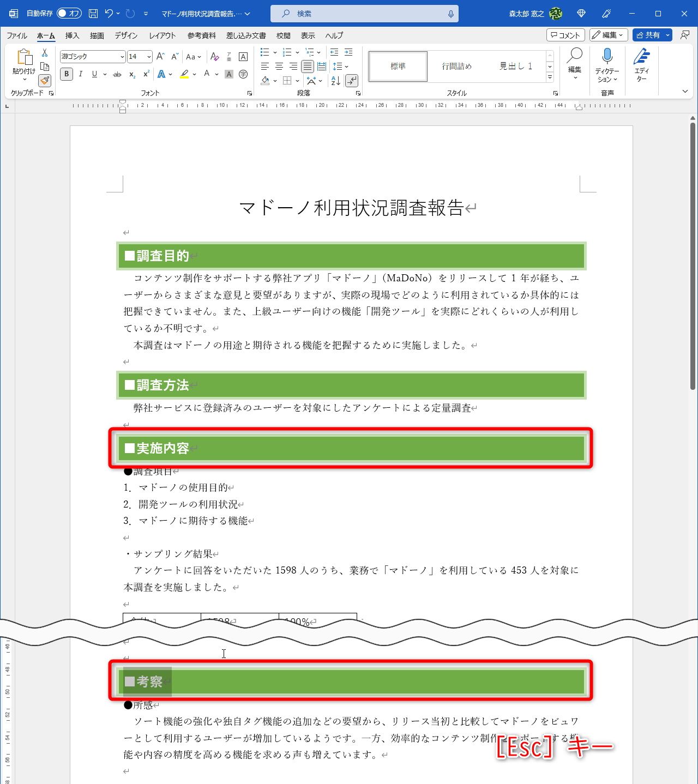698x784 pixels.
Task: Click the 共有 button
Action: coord(650,34)
